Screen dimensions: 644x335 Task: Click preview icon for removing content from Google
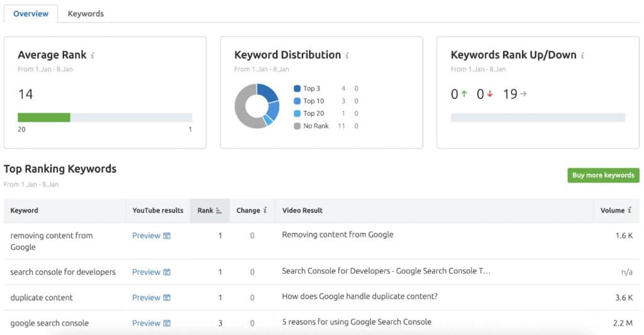(167, 236)
